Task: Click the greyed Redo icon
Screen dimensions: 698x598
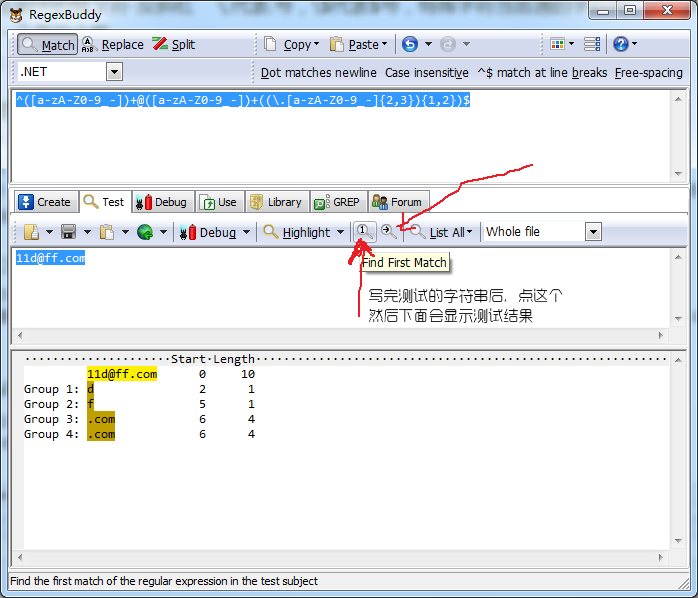Action: (x=448, y=44)
